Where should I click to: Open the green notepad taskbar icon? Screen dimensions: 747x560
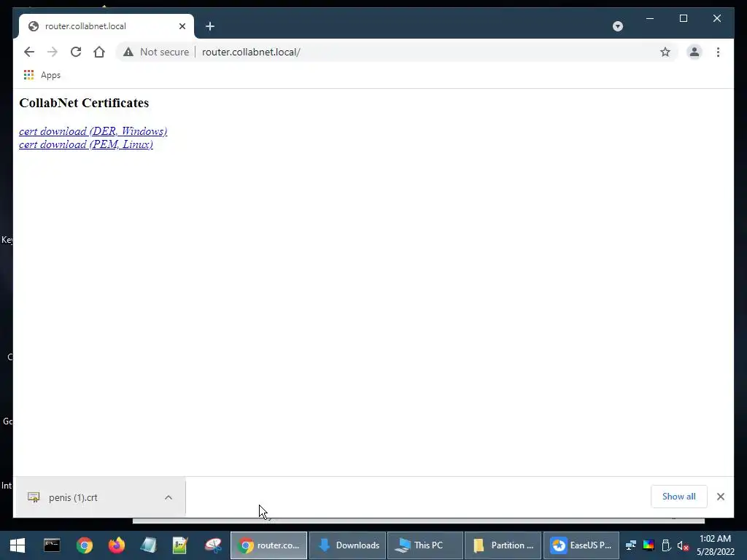[x=180, y=545]
